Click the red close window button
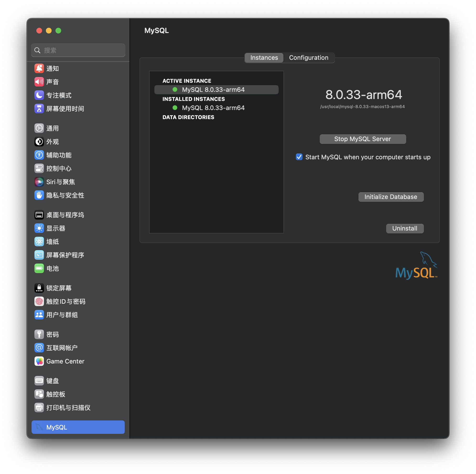The image size is (476, 474). (39, 31)
